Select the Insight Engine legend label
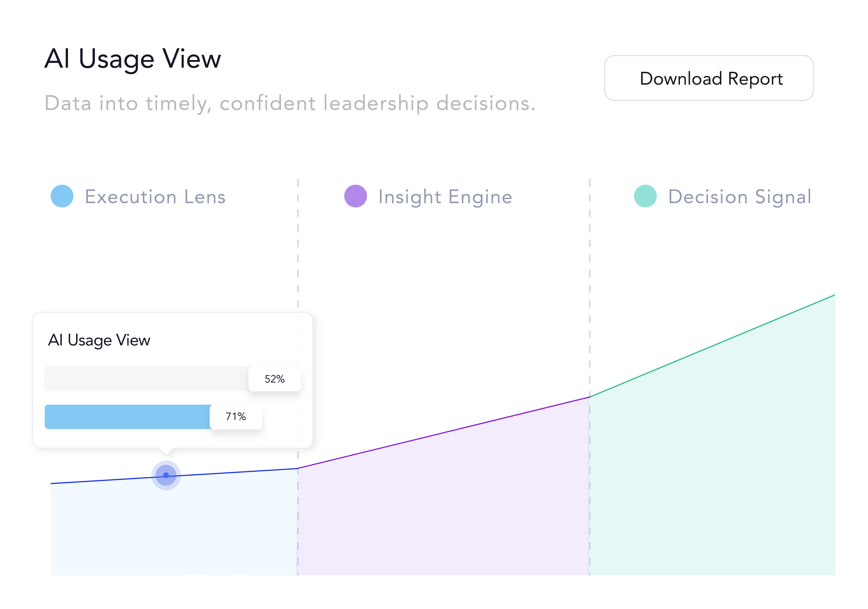868x609 pixels. [445, 197]
